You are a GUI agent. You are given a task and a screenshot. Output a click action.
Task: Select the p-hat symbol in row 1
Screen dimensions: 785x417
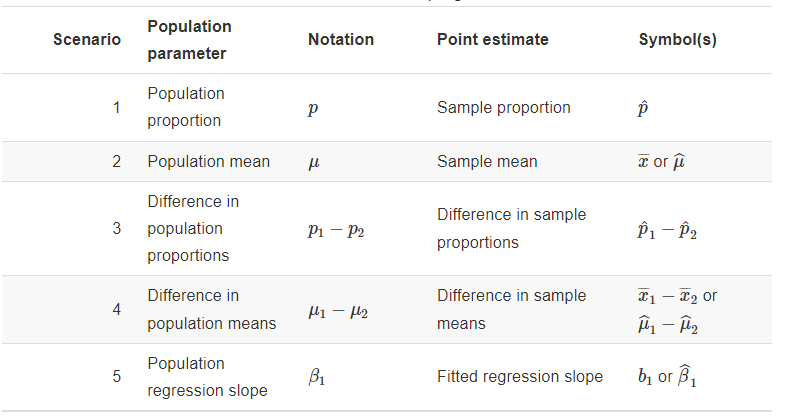(x=644, y=108)
